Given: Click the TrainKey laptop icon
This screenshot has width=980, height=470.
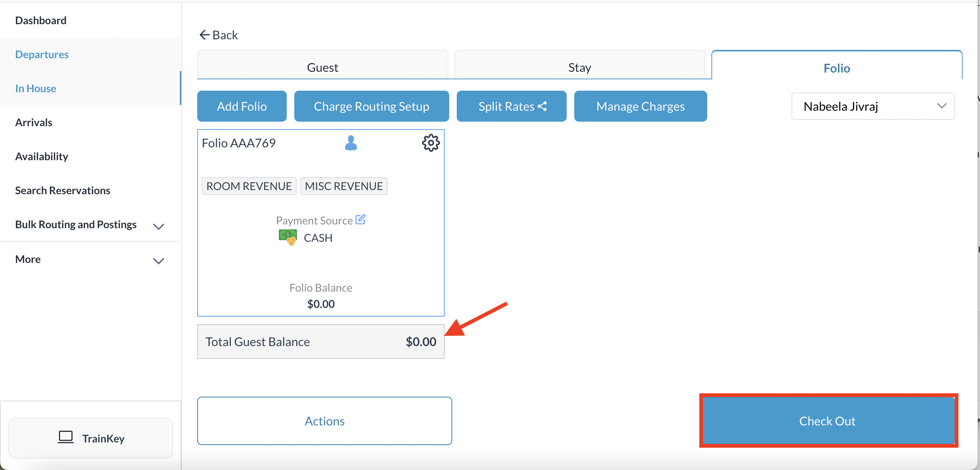Looking at the screenshot, I should pyautogui.click(x=65, y=437).
